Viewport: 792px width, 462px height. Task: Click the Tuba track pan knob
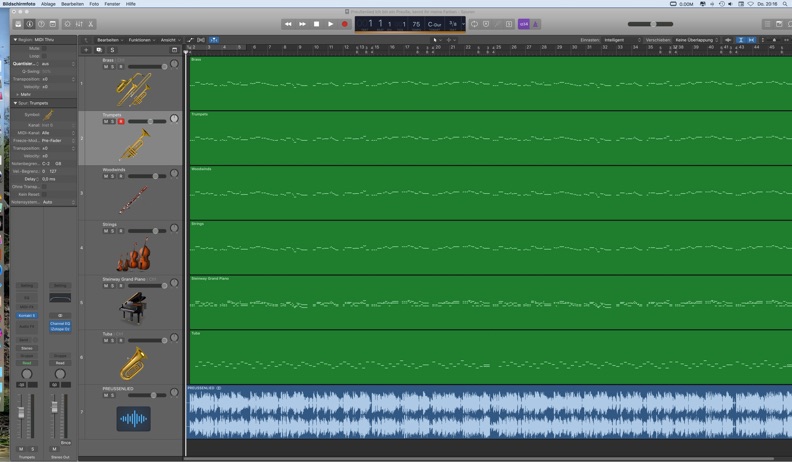174,338
